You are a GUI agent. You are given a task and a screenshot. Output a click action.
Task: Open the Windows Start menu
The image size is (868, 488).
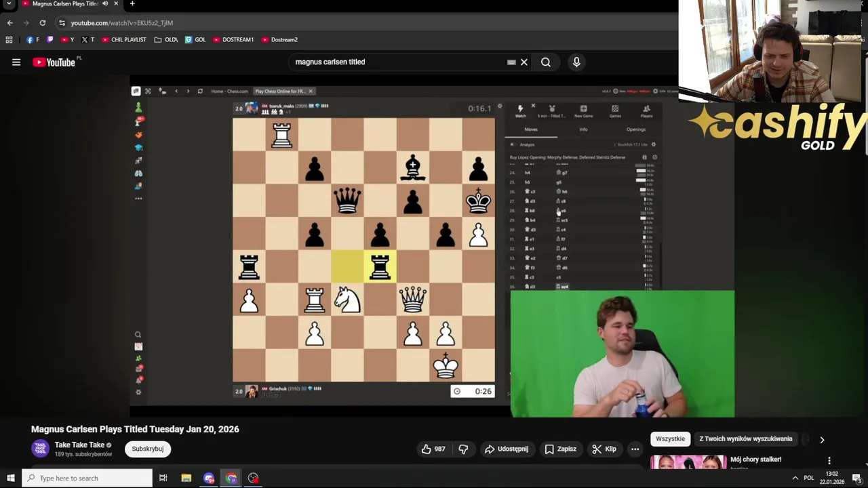(x=10, y=479)
